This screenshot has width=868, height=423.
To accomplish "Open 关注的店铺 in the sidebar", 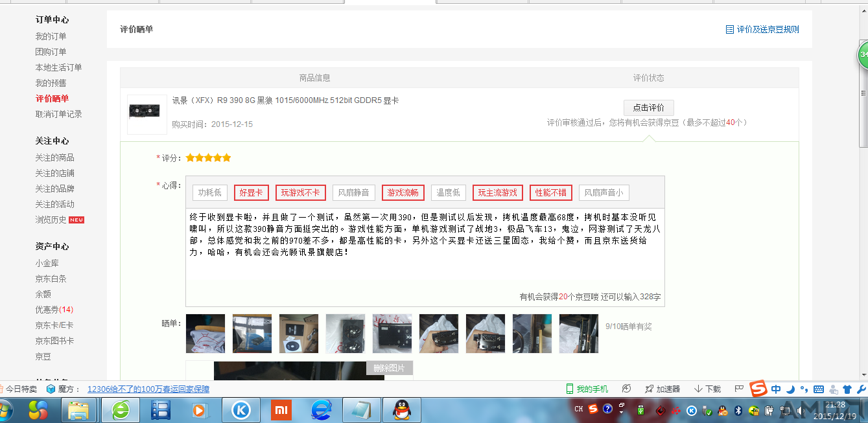I will click(54, 173).
